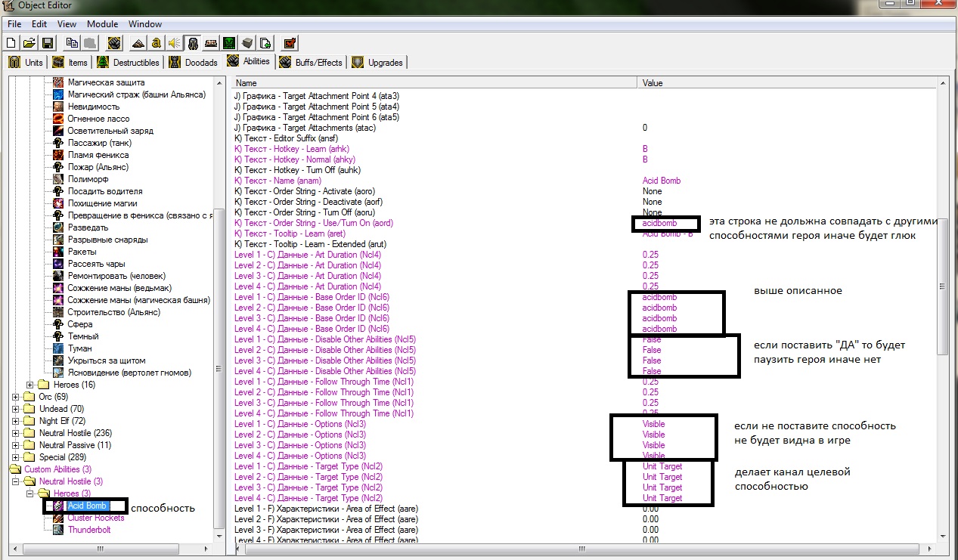Collapse the custom Heroes (3) folder

(29, 493)
